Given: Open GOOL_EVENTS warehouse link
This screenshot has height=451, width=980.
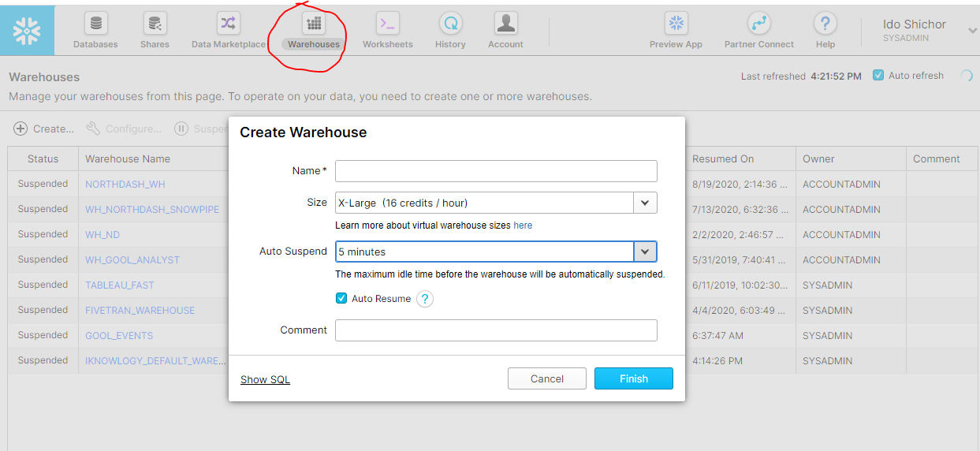Looking at the screenshot, I should pyautogui.click(x=119, y=335).
